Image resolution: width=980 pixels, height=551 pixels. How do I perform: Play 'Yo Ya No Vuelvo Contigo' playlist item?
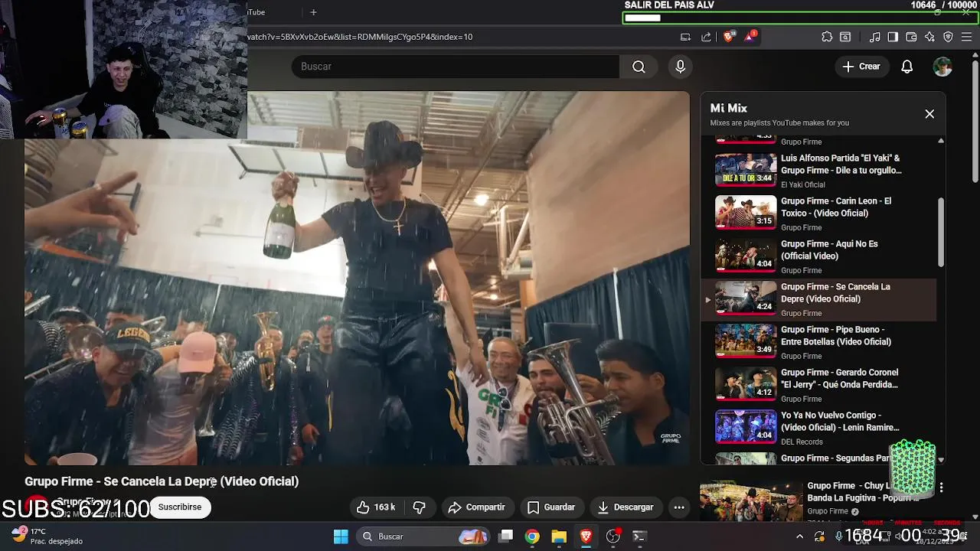(x=818, y=428)
